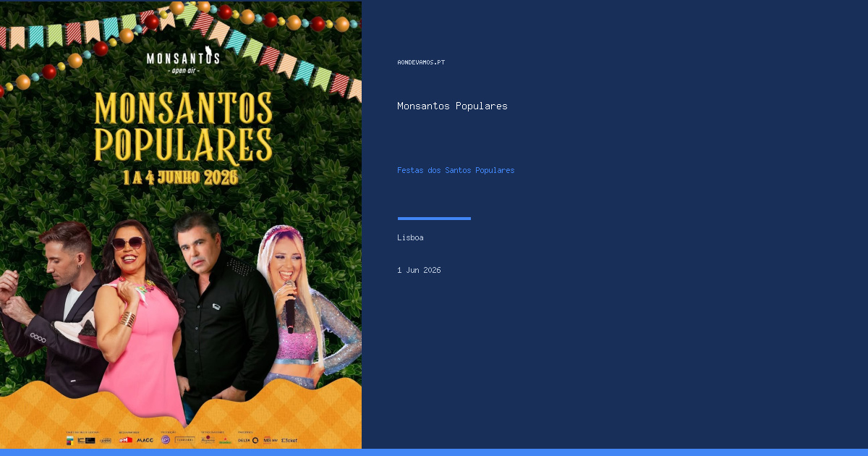Select the Lisboa location text

(410, 237)
